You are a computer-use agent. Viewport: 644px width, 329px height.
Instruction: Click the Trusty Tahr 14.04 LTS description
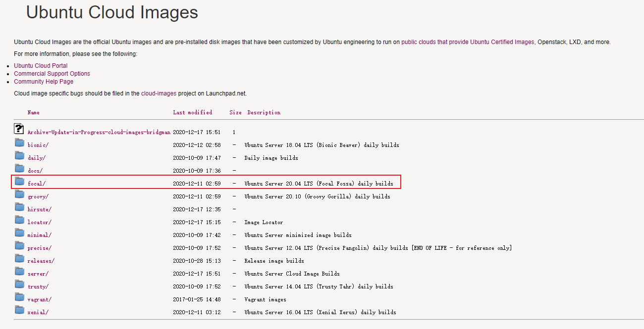click(x=319, y=286)
